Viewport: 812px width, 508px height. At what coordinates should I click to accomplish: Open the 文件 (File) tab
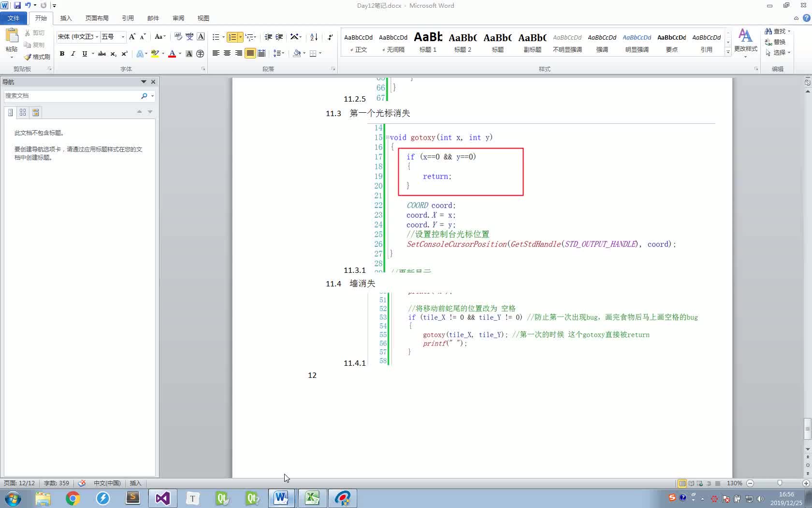tap(14, 18)
